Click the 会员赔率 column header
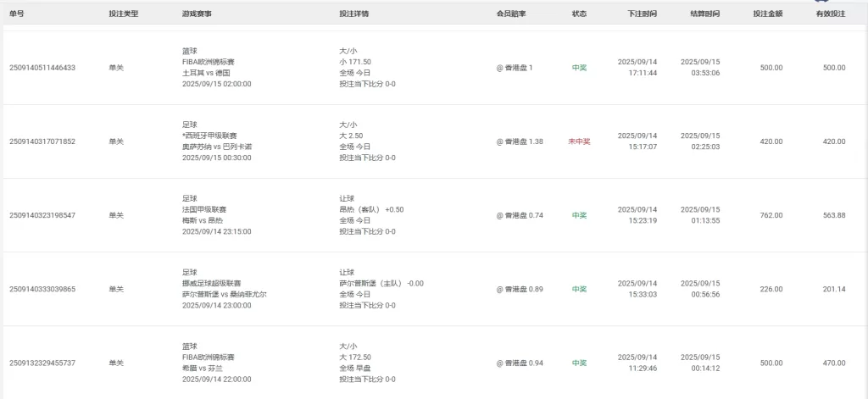Image resolution: width=868 pixels, height=399 pixels. [511, 14]
